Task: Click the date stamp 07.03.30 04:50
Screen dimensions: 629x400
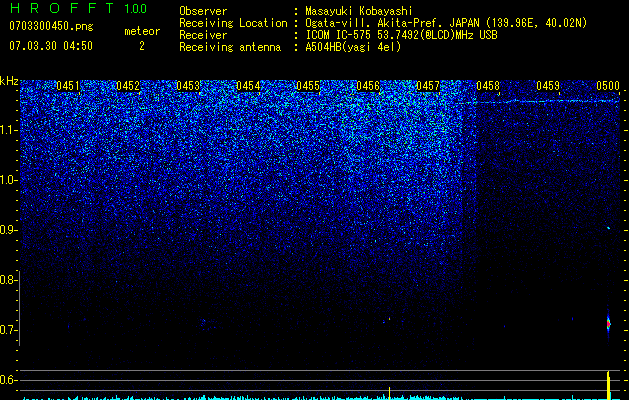Action: [51, 46]
